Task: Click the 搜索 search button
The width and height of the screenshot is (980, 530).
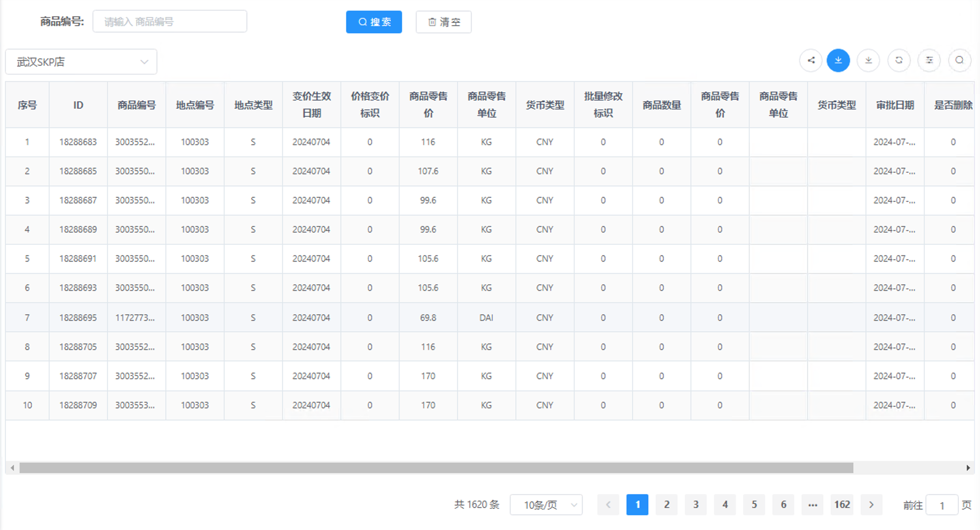Action: (x=374, y=22)
